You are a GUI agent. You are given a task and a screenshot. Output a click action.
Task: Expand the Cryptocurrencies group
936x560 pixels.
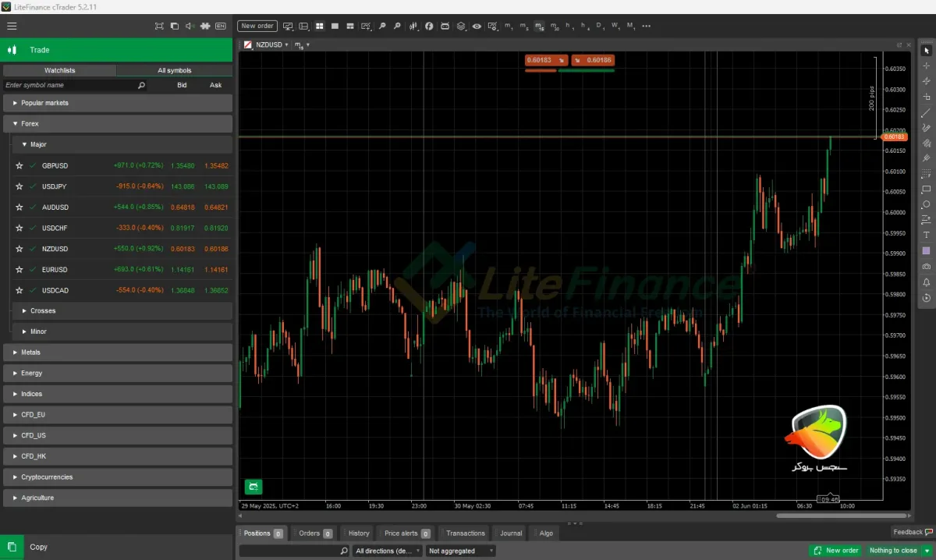pos(118,477)
